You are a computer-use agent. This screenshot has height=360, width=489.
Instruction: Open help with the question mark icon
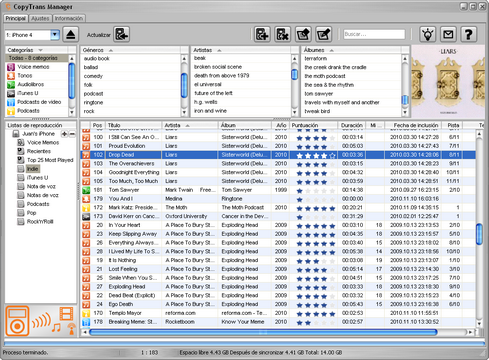pos(469,34)
